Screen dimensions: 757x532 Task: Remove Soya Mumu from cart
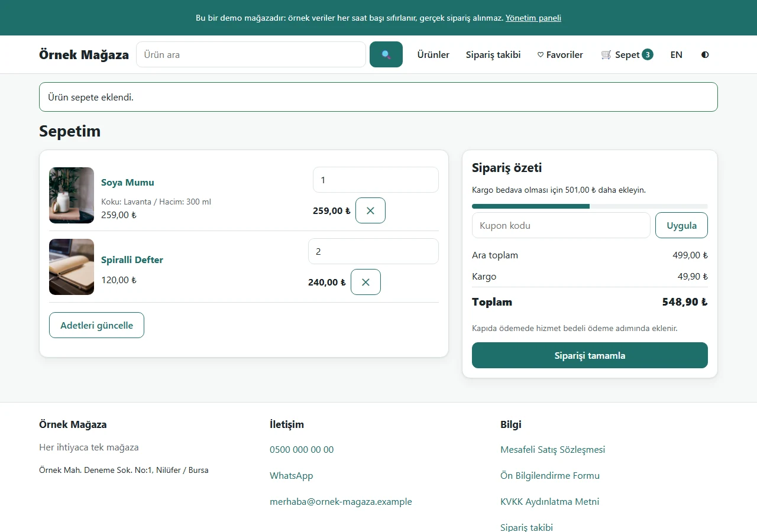(370, 210)
